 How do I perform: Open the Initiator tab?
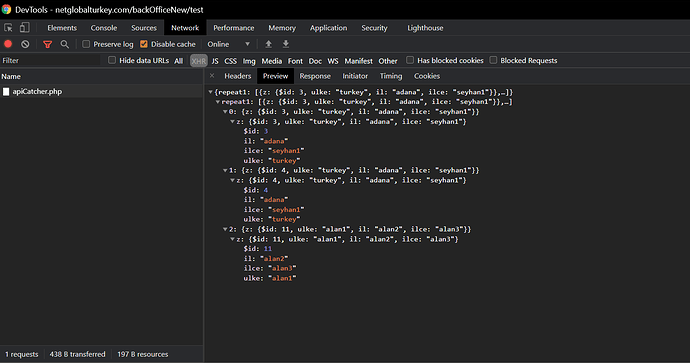(355, 76)
